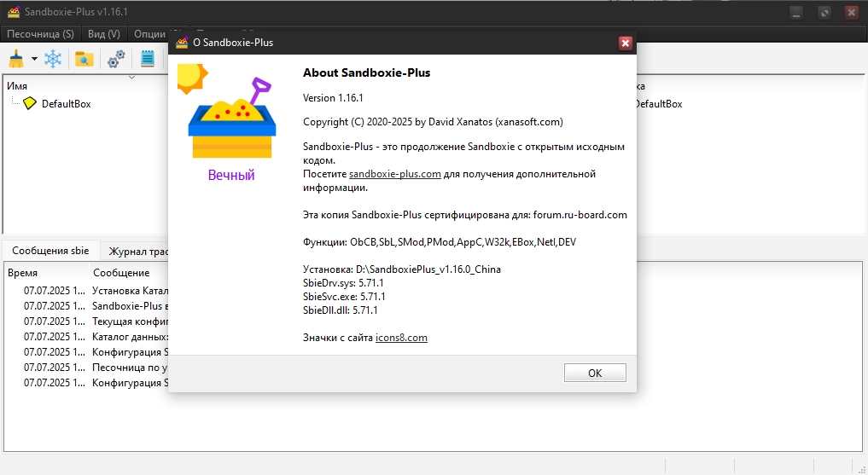Click the SbieDrv.sys: 5.71.1 line
Viewport: 868px width, 475px height.
tap(343, 282)
